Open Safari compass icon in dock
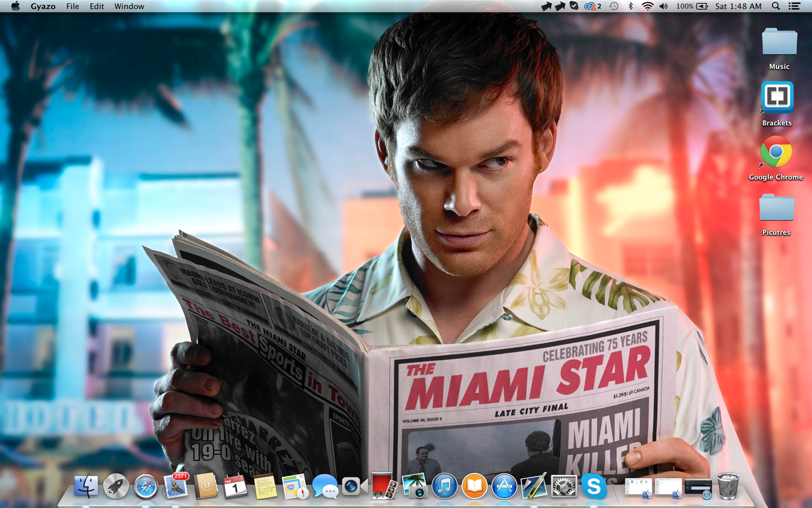The width and height of the screenshot is (812, 508). point(145,487)
